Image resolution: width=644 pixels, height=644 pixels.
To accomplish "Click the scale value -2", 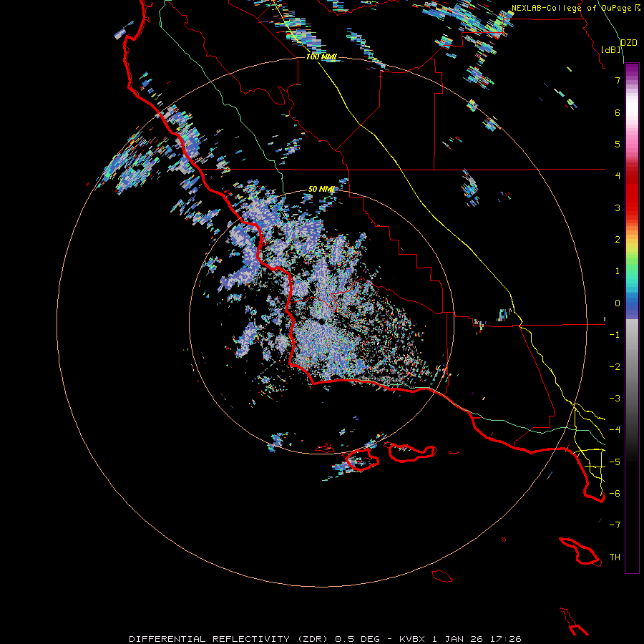I will (x=615, y=367).
